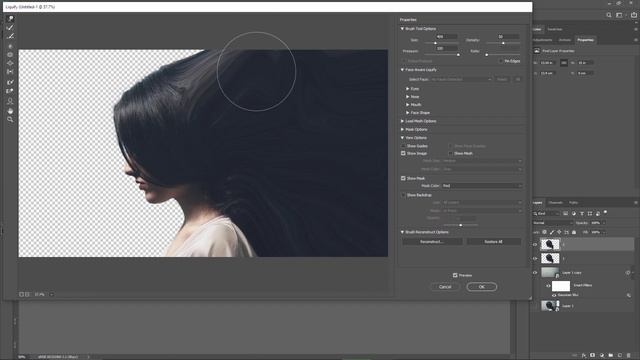The width and height of the screenshot is (640, 360).
Task: Toggle the Show Mesh checkbox
Action: (x=451, y=153)
